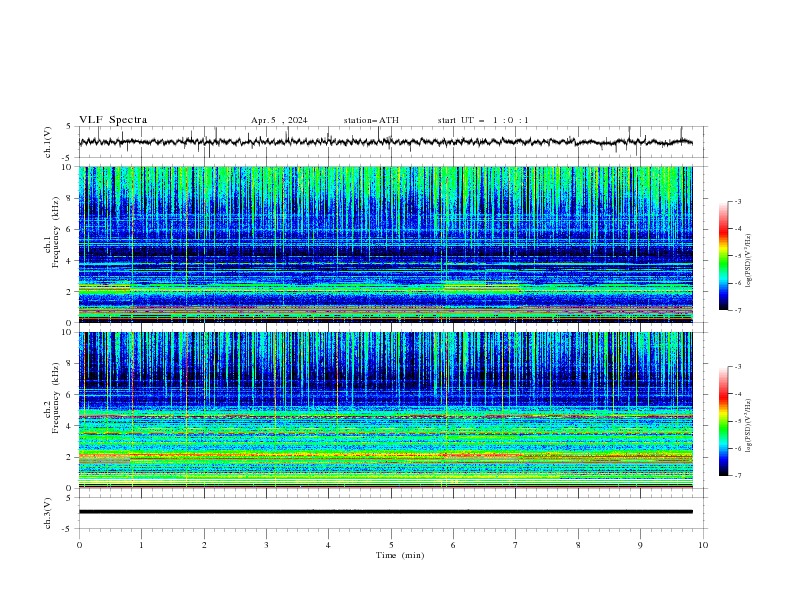
Task: Click the ch.2 spectrogram color scale bar
Action: tap(723, 421)
